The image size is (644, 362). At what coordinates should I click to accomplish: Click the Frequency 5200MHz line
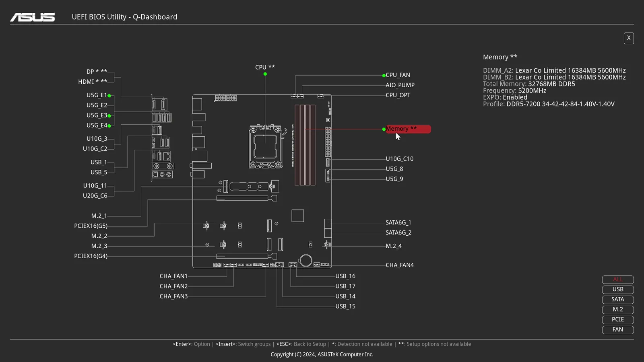514,91
